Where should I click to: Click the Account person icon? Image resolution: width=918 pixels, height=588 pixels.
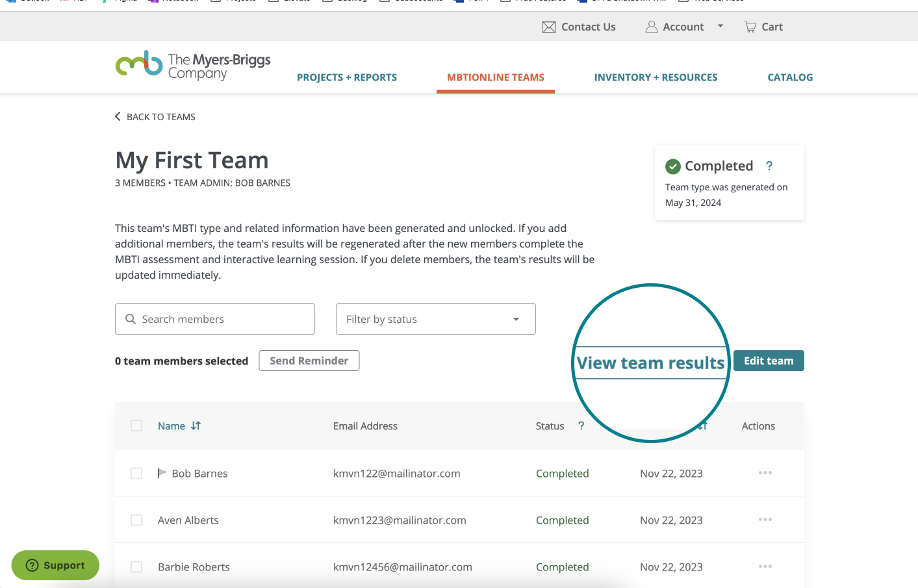[x=652, y=27]
